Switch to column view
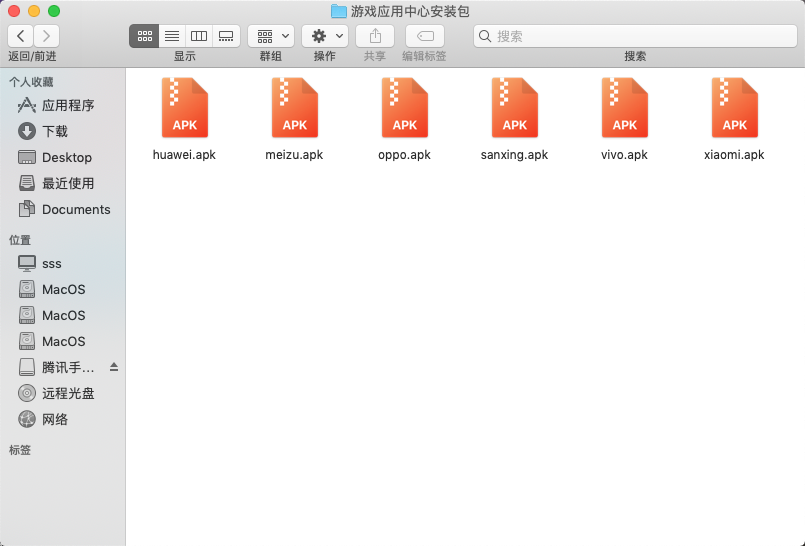805x546 pixels. (199, 36)
